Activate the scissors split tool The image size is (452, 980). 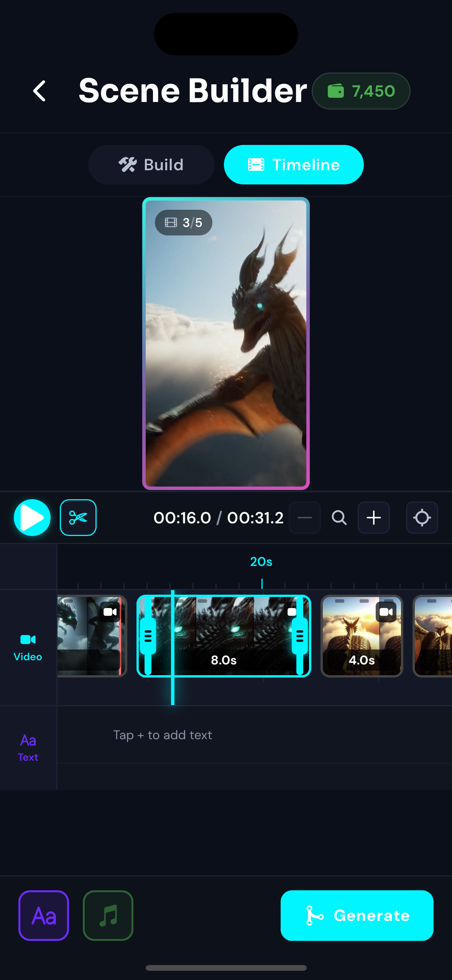pos(78,518)
